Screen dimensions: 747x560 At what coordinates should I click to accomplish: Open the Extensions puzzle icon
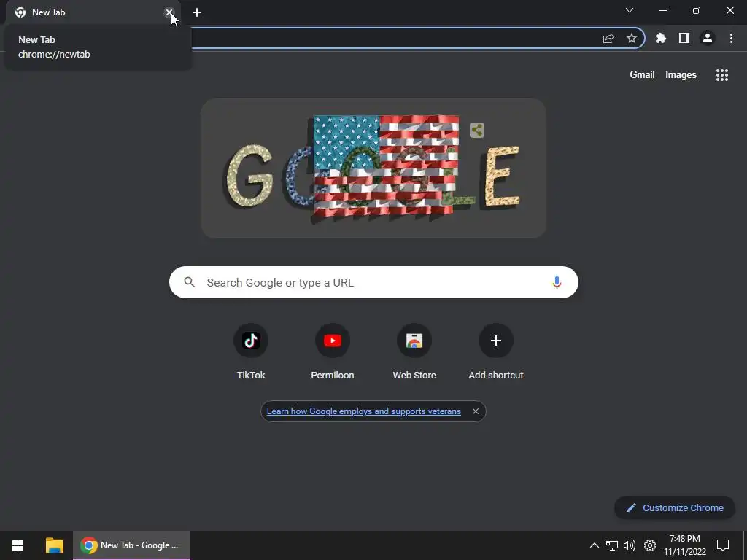[x=661, y=38]
